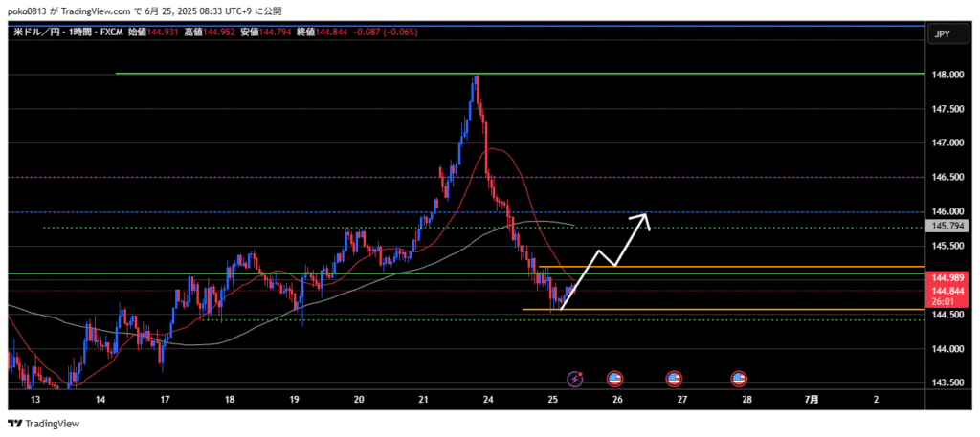This screenshot has height=437, width=980.
Task: Open the US flag event near date 27
Action: pos(674,379)
